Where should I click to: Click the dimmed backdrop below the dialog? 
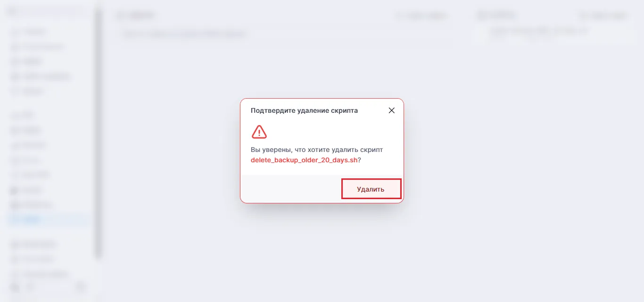322,250
